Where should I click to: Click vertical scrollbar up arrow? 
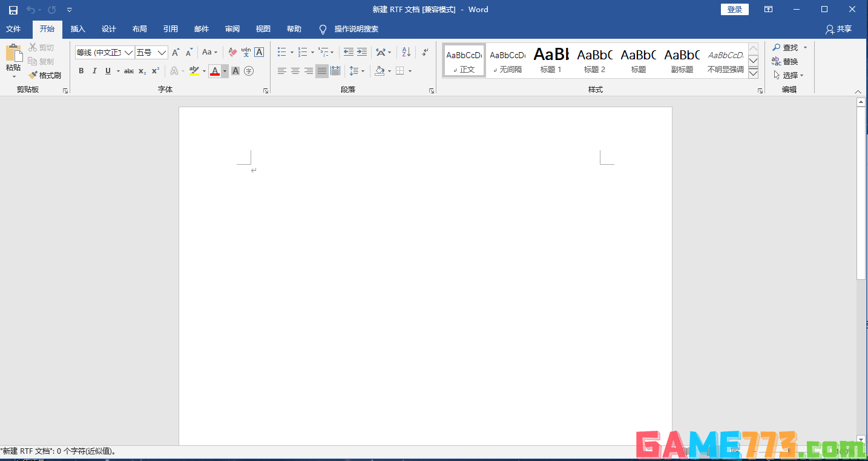pos(861,102)
